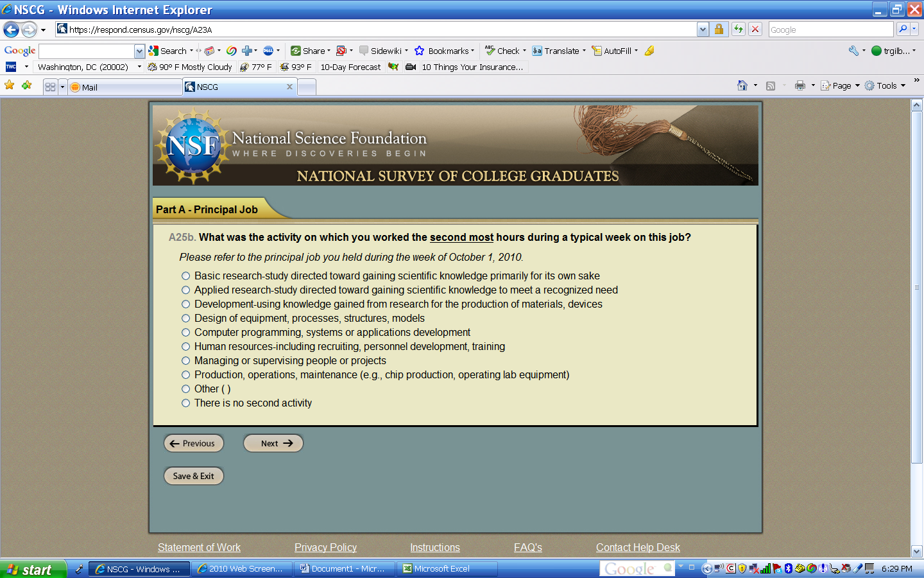The height and width of the screenshot is (578, 924).
Task: Click the browser Forward arrow button
Action: click(29, 30)
